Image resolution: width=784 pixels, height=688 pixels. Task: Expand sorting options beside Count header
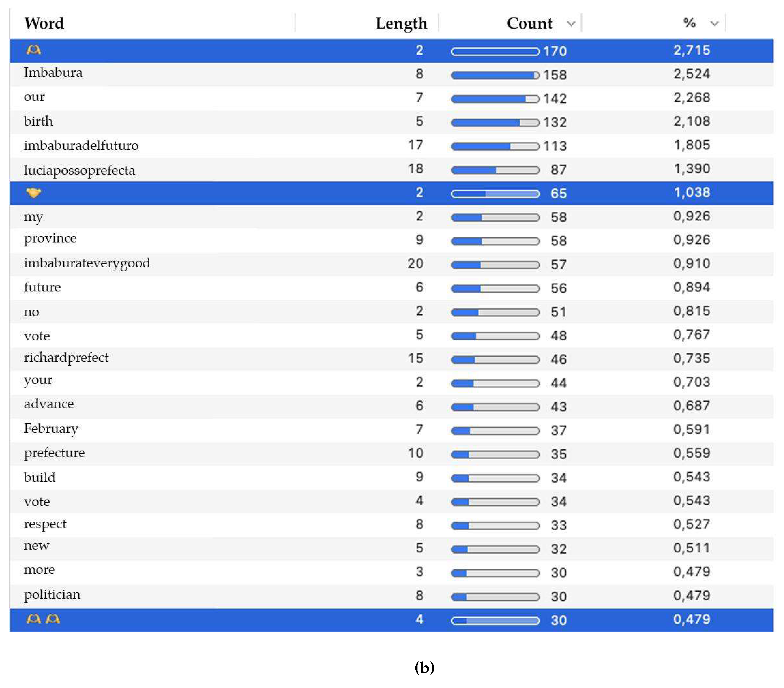click(571, 24)
